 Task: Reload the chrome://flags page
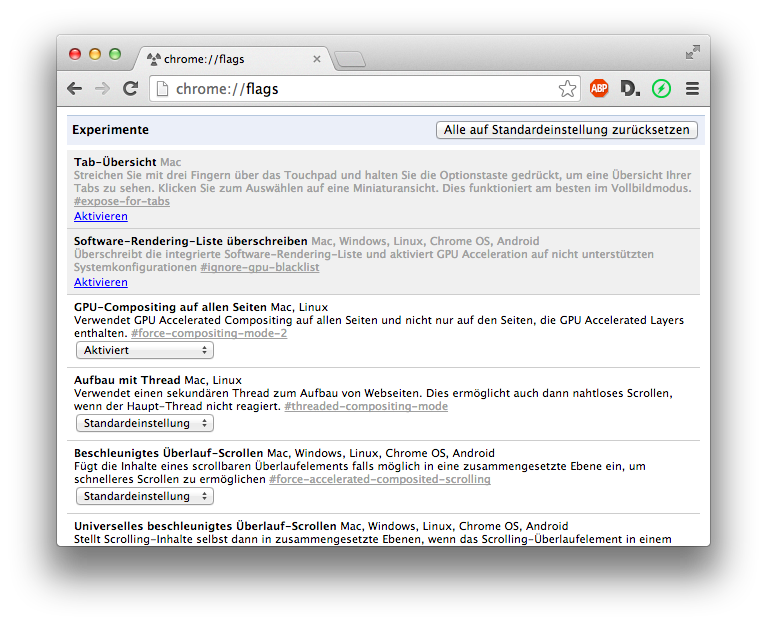(x=130, y=89)
